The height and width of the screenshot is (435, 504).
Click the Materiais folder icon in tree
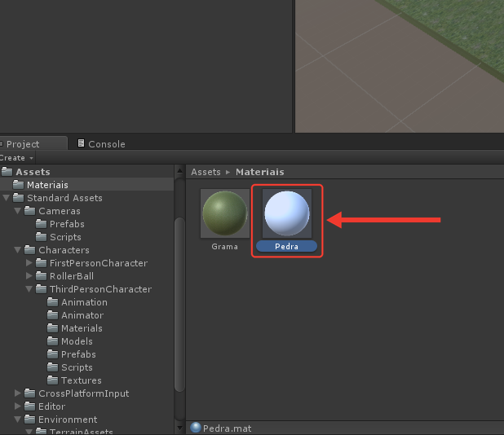click(x=18, y=185)
